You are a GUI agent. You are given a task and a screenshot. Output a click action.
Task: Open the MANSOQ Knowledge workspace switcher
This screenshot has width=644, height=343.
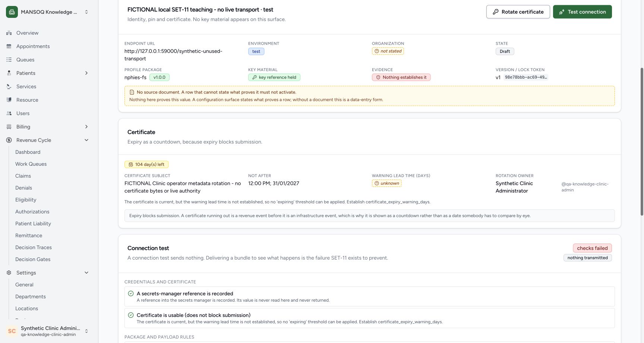[x=48, y=12]
